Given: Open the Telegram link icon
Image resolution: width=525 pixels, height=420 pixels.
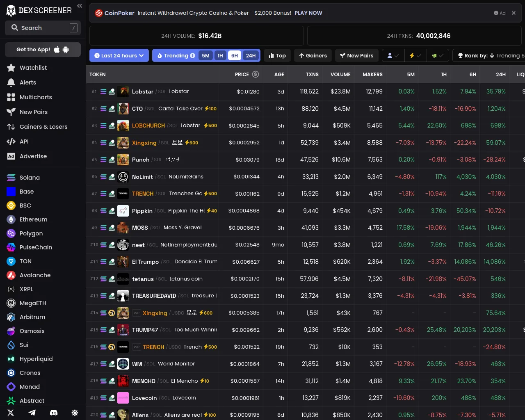Looking at the screenshot, I should point(32,413).
